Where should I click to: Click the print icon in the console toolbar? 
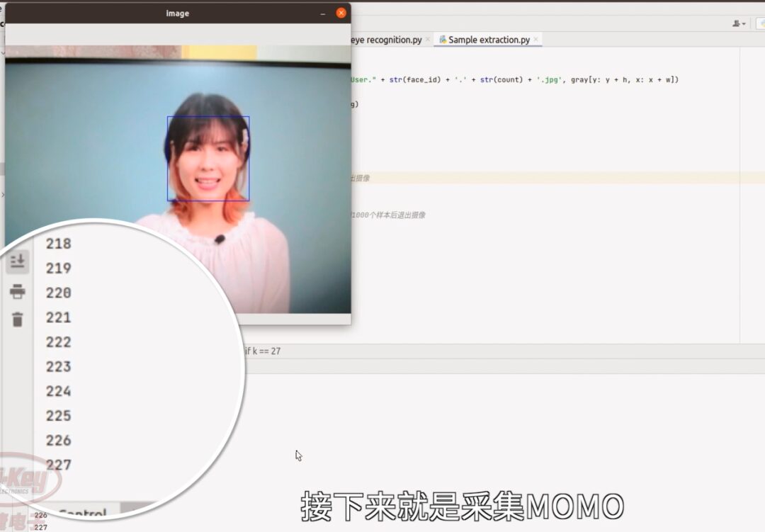[18, 291]
